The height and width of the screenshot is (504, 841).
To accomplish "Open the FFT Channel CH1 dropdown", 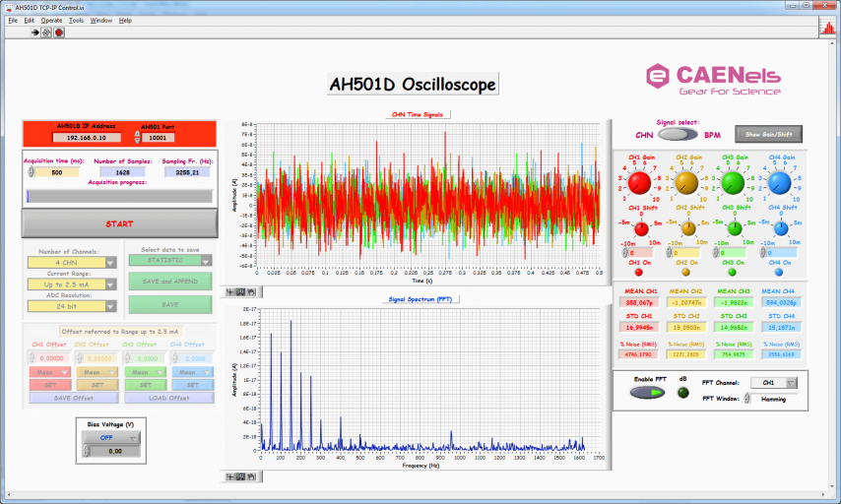I will click(x=773, y=381).
